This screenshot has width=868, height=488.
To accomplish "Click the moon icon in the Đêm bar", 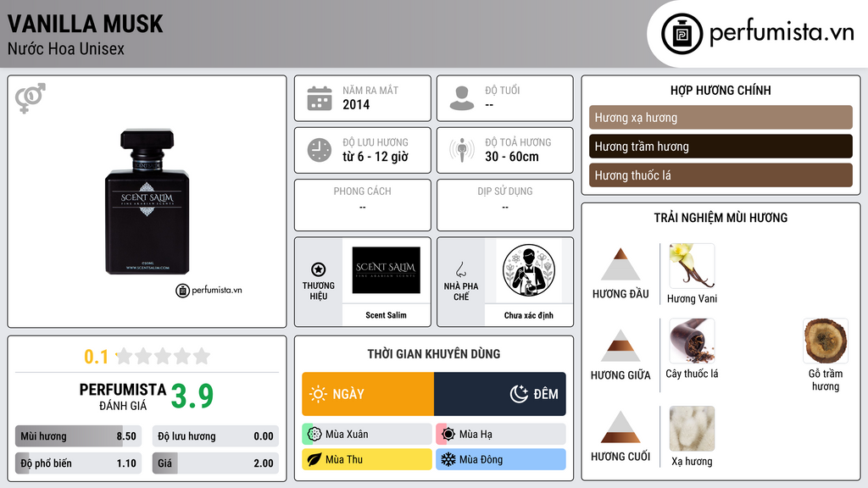I will [520, 394].
